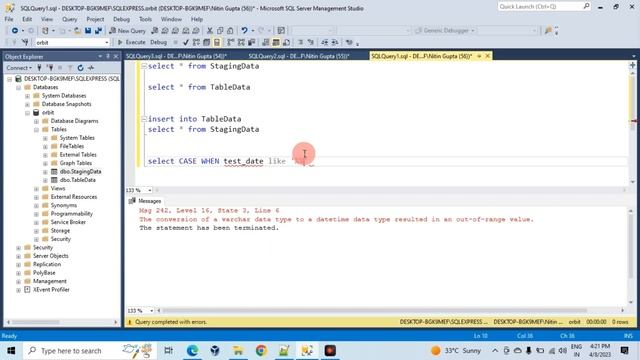Collapse the insert into TableData block

(x=144, y=119)
